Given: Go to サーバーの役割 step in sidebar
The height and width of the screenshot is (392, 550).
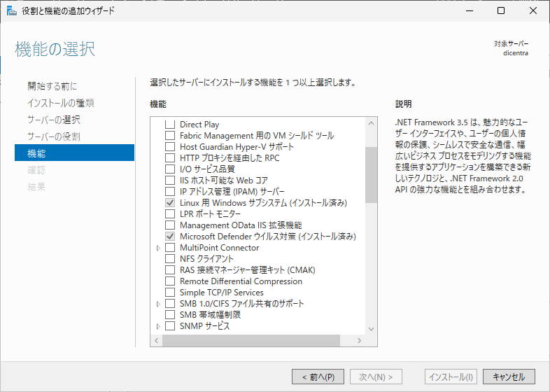Looking at the screenshot, I should (53, 136).
